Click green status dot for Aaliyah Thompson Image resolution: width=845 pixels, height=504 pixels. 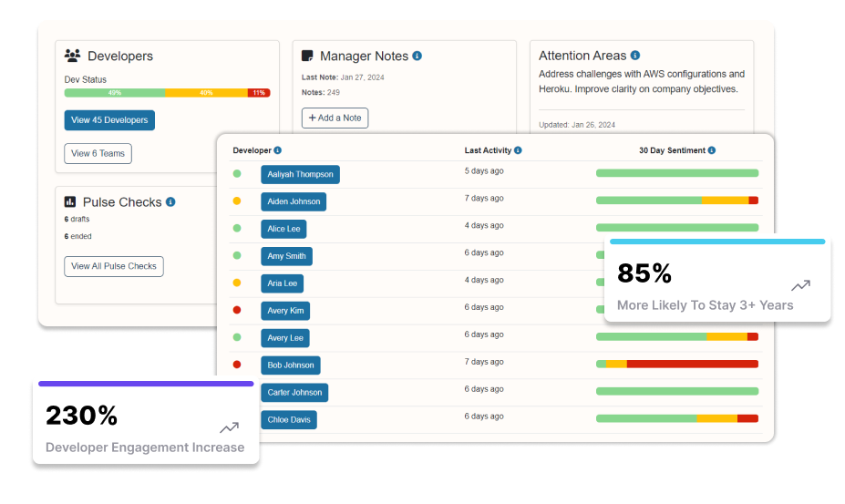(x=237, y=173)
